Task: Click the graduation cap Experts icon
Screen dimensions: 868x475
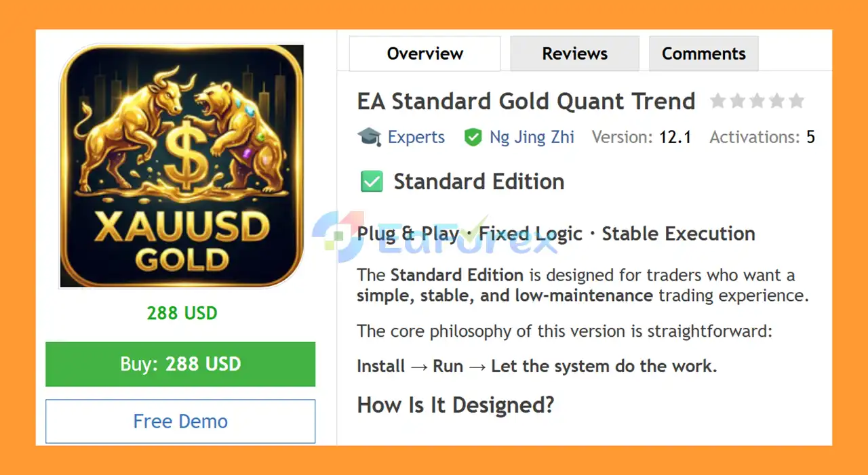Action: pyautogui.click(x=369, y=137)
